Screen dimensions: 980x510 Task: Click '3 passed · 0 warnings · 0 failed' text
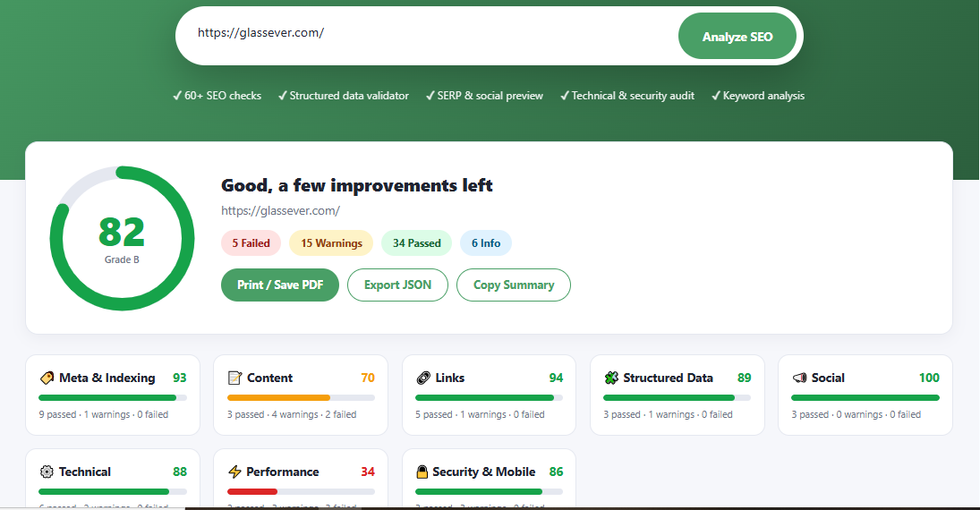pos(856,414)
